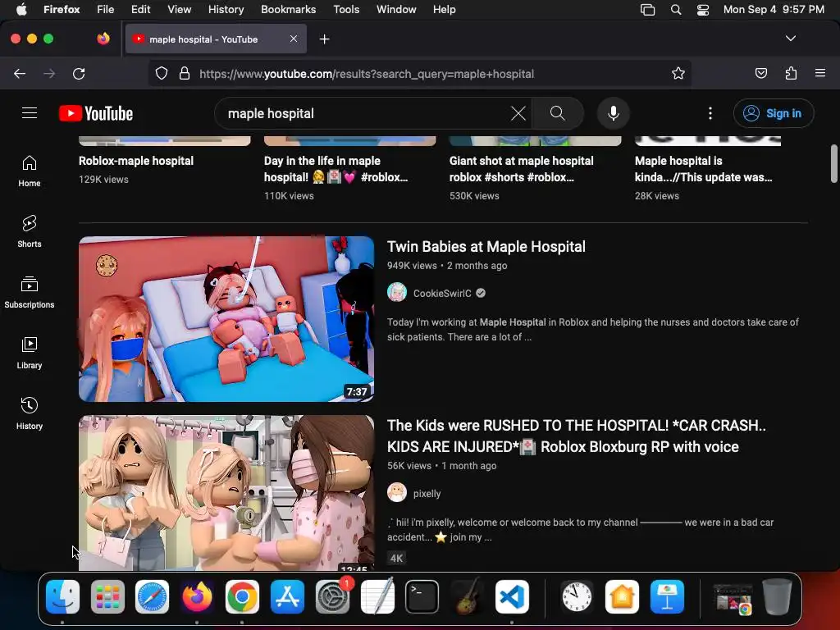Open YouTube settings three-dot menu
Image resolution: width=840 pixels, height=630 pixels.
click(x=710, y=113)
